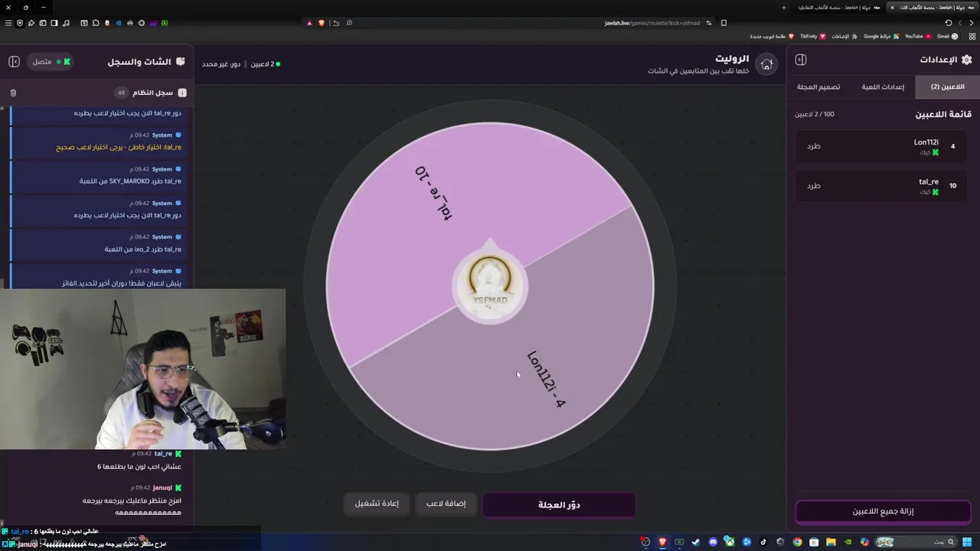Open the سجل النظام log header
Screen dimensions: 980x551
click(x=153, y=93)
